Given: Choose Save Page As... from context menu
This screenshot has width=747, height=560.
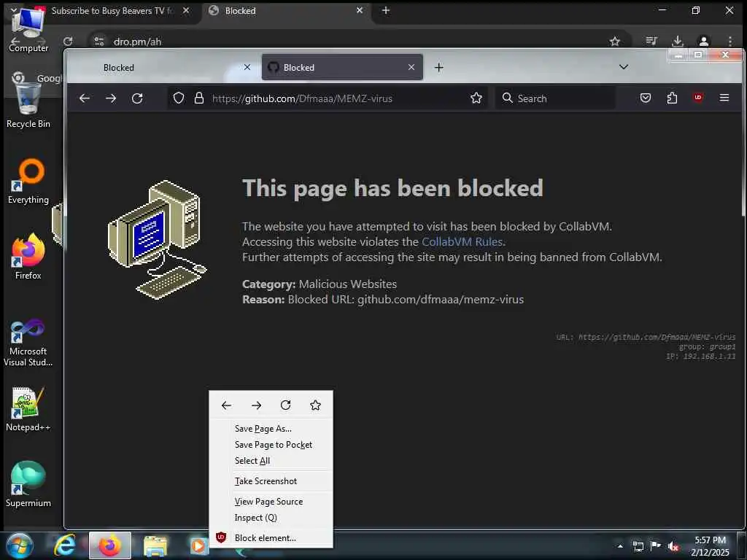Looking at the screenshot, I should [271, 429].
